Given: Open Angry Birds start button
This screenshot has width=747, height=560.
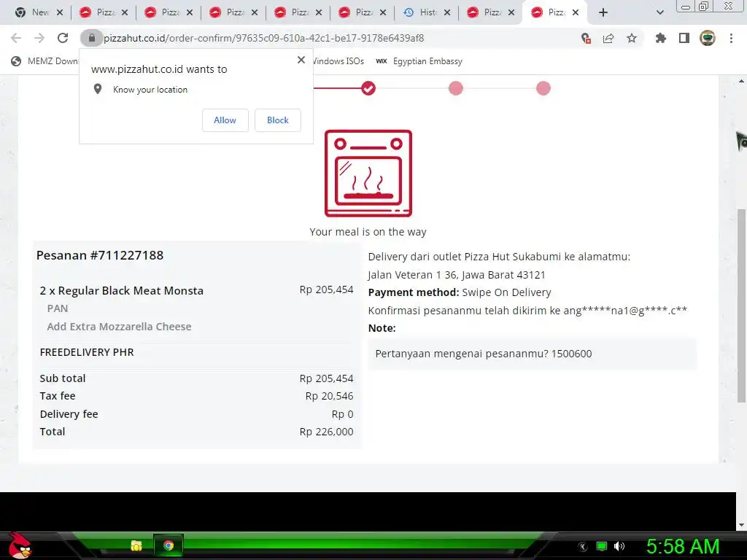Looking at the screenshot, I should (x=20, y=545).
